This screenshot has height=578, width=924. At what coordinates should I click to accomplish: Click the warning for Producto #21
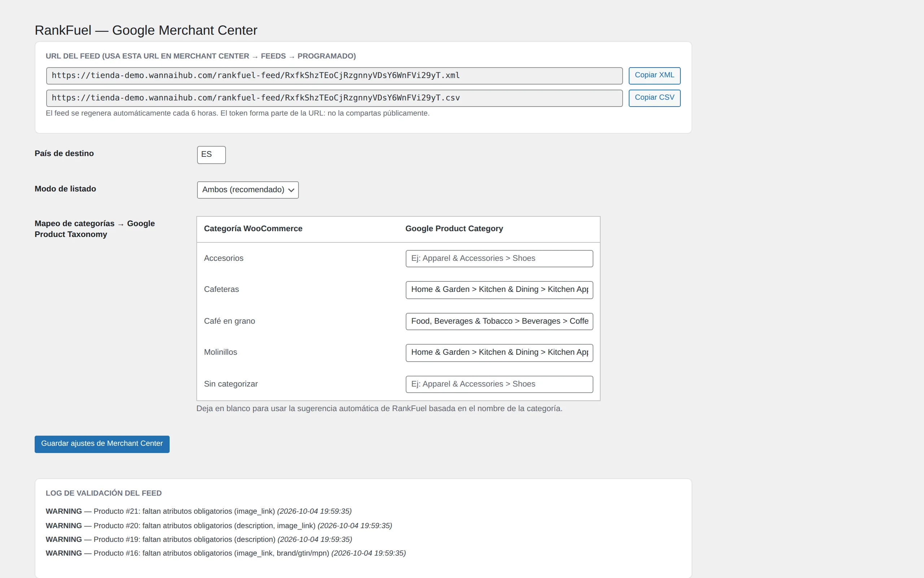tap(199, 512)
